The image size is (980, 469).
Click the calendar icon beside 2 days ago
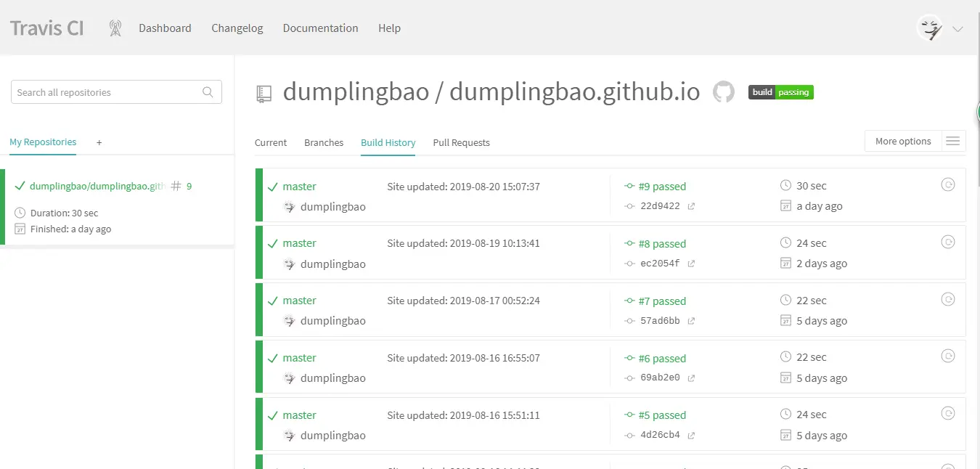[785, 264]
